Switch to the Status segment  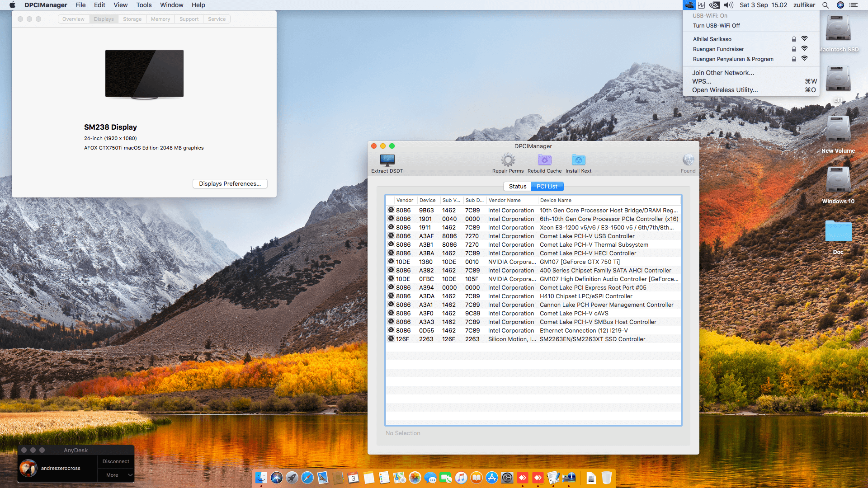[517, 186]
